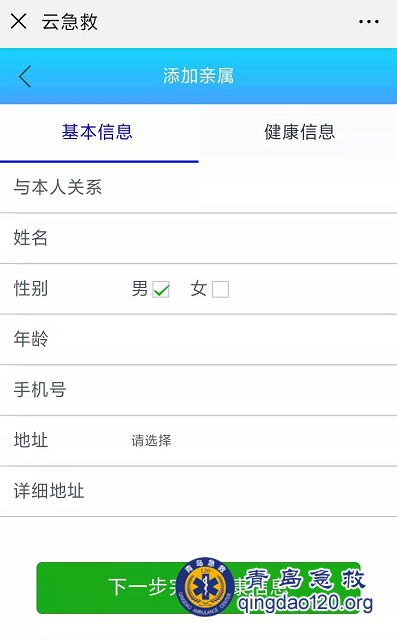Image resolution: width=397 pixels, height=640 pixels.
Task: Focus the 详细地址 detailed address field
Action: click(x=198, y=491)
